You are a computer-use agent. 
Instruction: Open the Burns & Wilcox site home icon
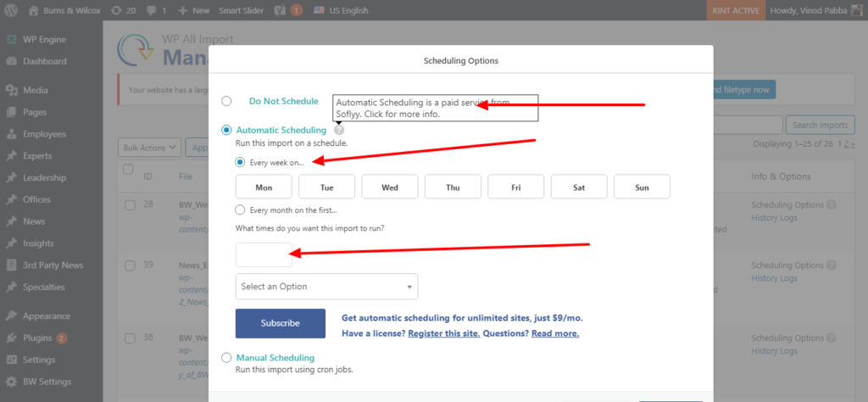(33, 10)
